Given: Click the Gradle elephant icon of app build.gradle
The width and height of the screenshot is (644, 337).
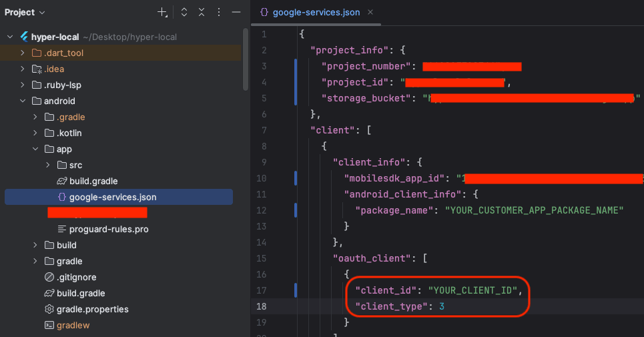Looking at the screenshot, I should [x=61, y=181].
